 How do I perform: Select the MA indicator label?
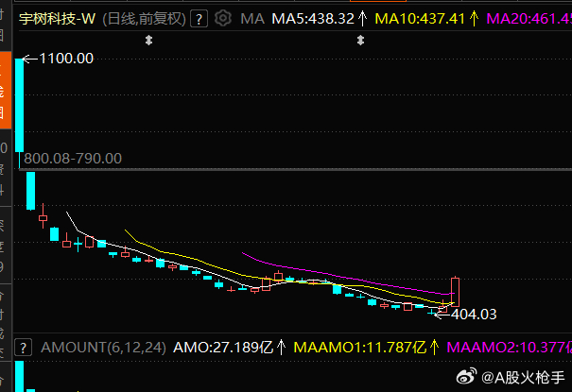[252, 19]
